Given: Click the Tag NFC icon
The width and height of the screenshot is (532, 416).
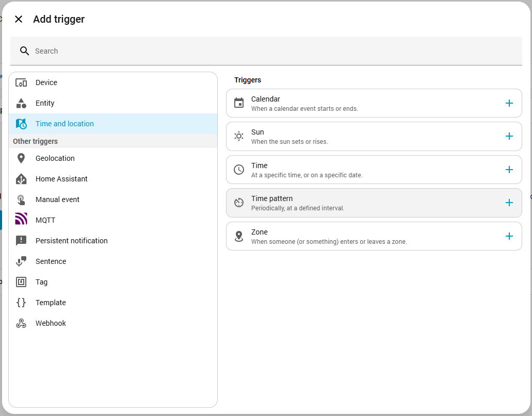Looking at the screenshot, I should [x=21, y=282].
